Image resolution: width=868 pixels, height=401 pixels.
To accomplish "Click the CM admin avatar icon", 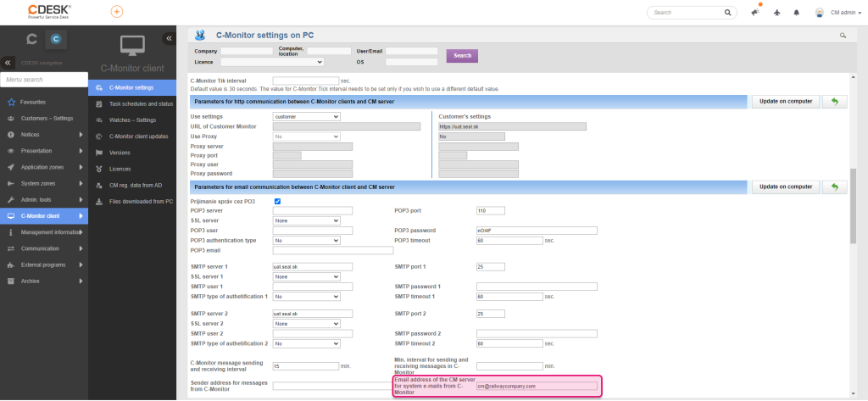I will [x=820, y=12].
